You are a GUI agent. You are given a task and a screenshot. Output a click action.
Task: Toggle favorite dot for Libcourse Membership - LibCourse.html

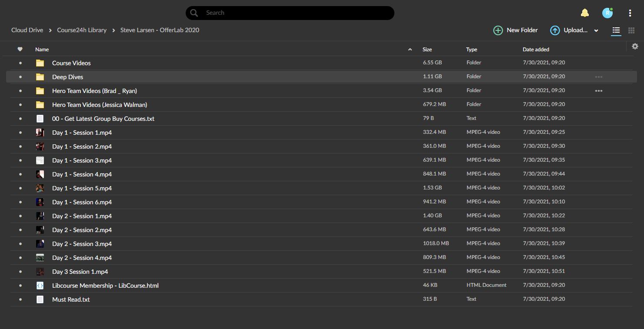20,286
